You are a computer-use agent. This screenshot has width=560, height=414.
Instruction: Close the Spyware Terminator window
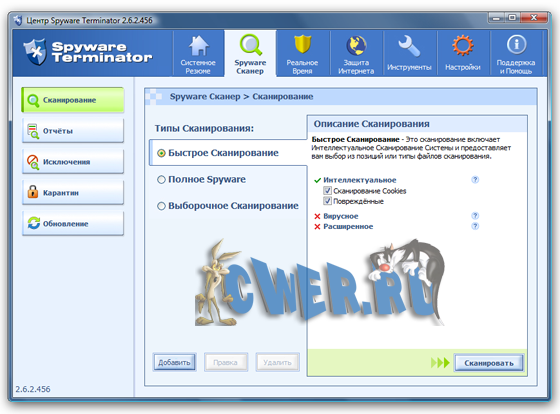pyautogui.click(x=534, y=17)
